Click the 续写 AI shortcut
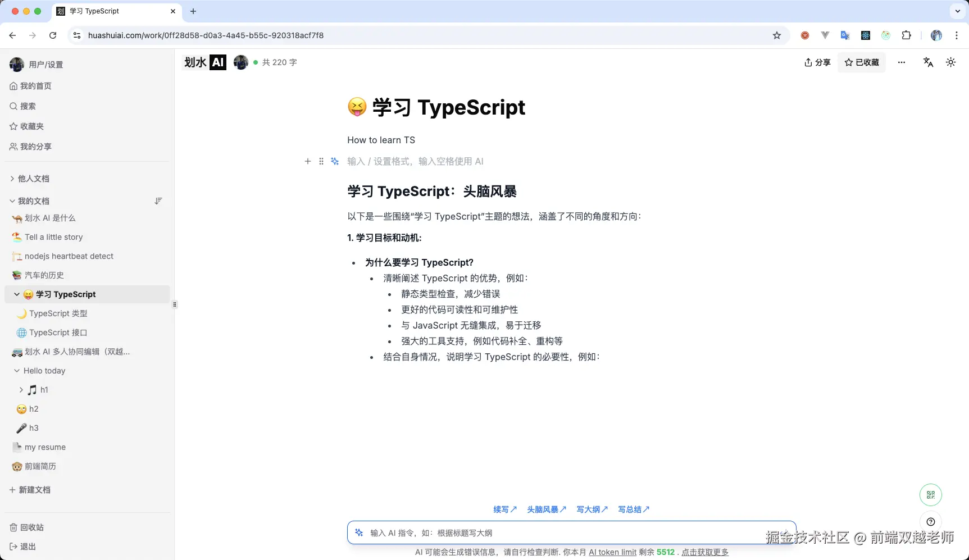Viewport: 969px width, 560px height. 505,509
